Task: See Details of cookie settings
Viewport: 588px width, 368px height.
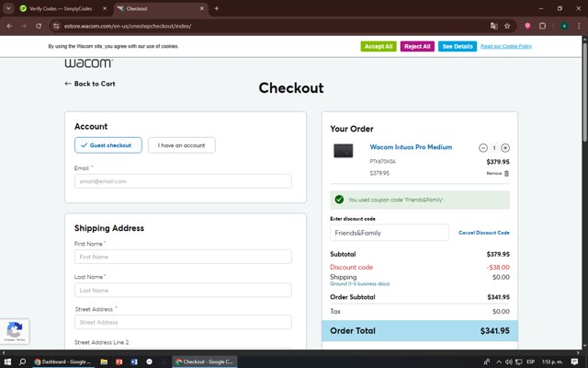Action: (x=458, y=46)
